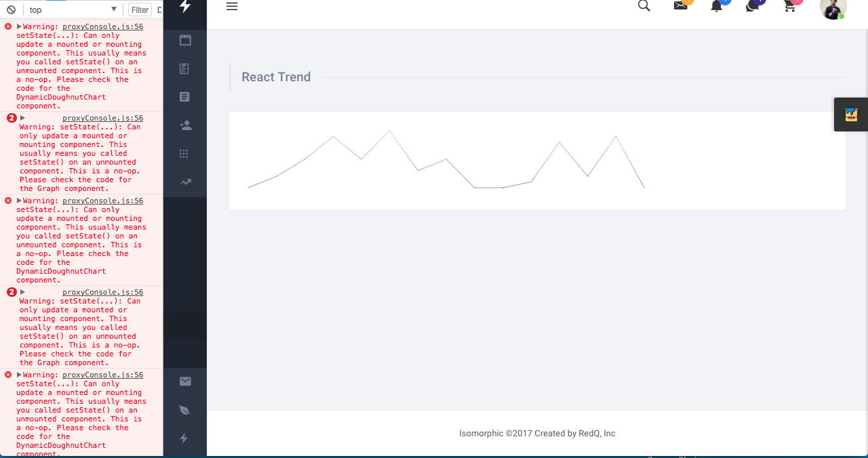This screenshot has height=458, width=868.
Task: Open the add-person contacts icon in the sidebar
Action: (185, 125)
